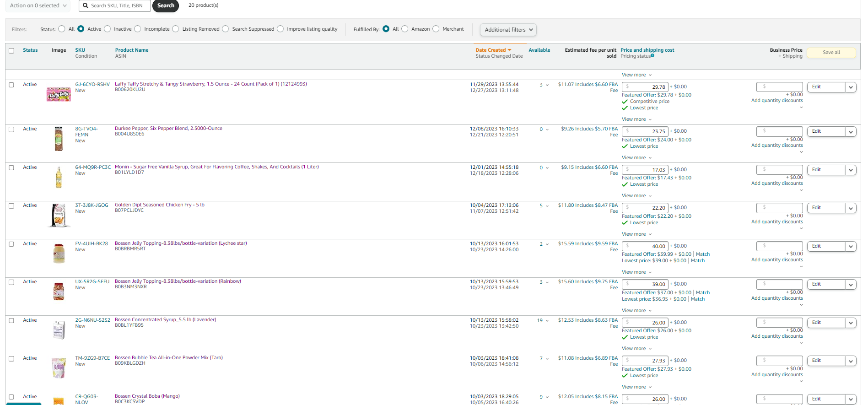Open the Monin Vanilla Syrup product image

(x=59, y=177)
